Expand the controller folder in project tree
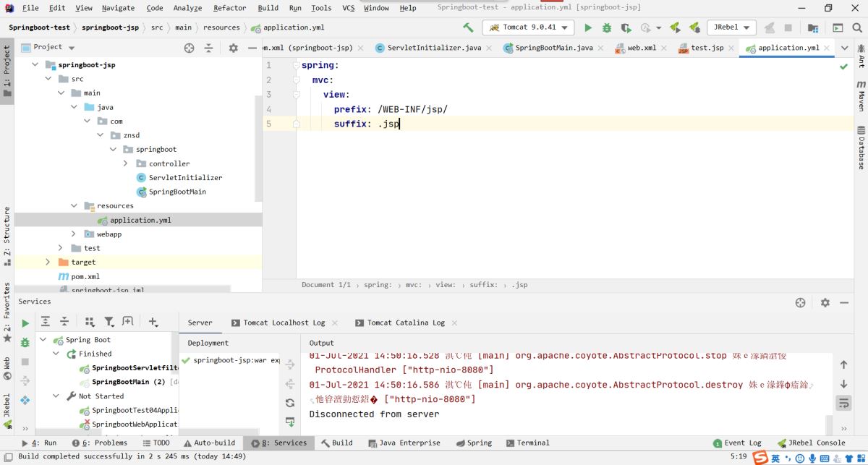 (125, 163)
